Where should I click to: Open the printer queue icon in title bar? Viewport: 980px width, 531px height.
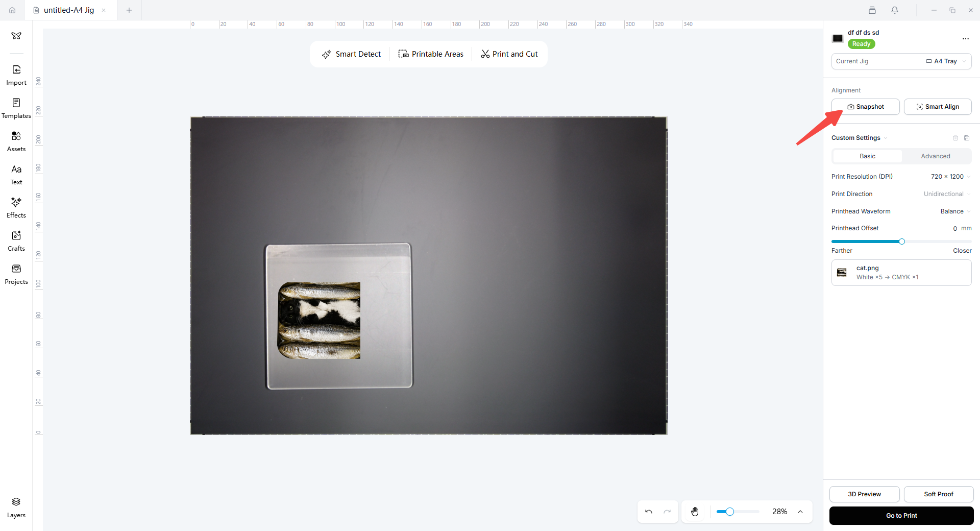[872, 10]
